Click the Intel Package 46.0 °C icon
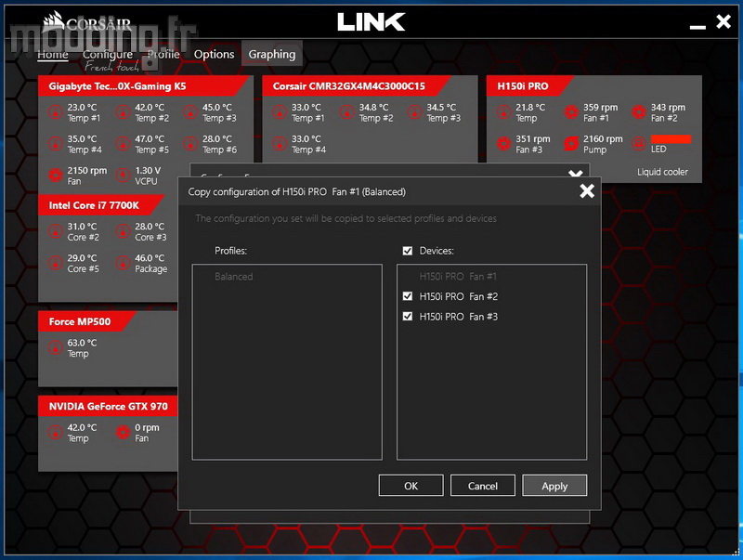The width and height of the screenshot is (743, 560). pyautogui.click(x=124, y=263)
